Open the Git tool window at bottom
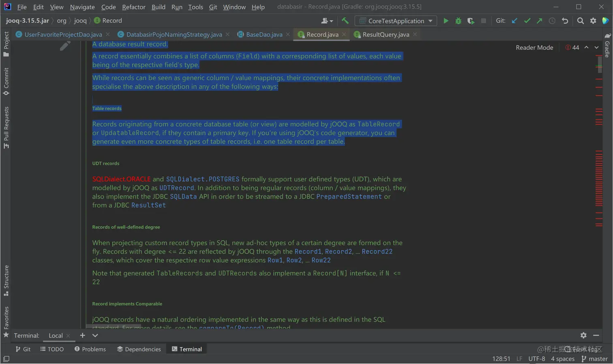Screen dimensions: 613x364 point(23,349)
